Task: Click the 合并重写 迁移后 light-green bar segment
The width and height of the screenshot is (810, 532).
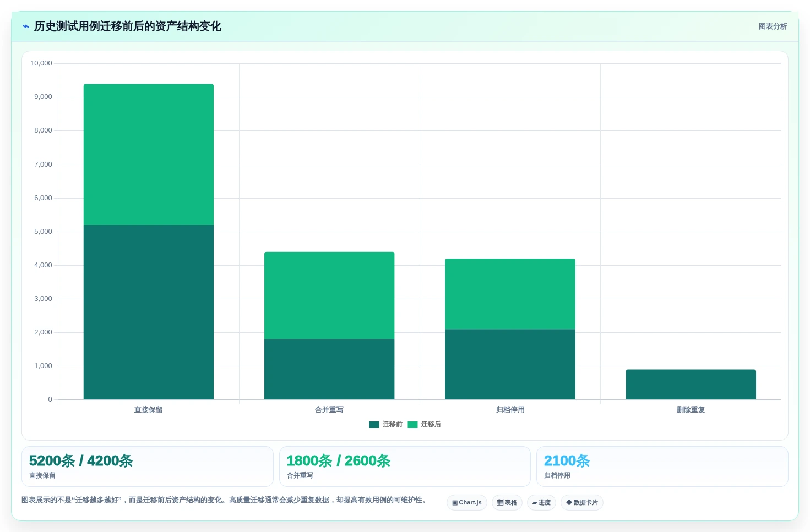Action: [x=329, y=295]
